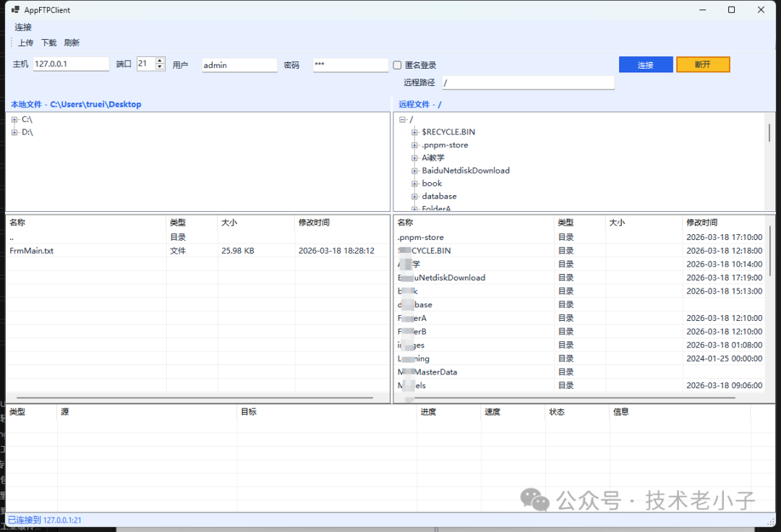
Task: Click the 远程路径 input field
Action: point(528,83)
